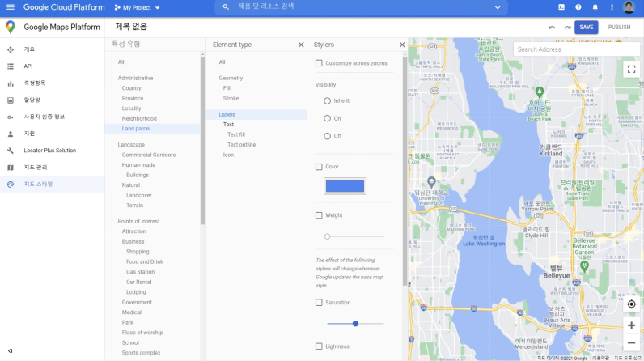Open My Project selector dropdown
The width and height of the screenshot is (644, 361).
(x=138, y=7)
